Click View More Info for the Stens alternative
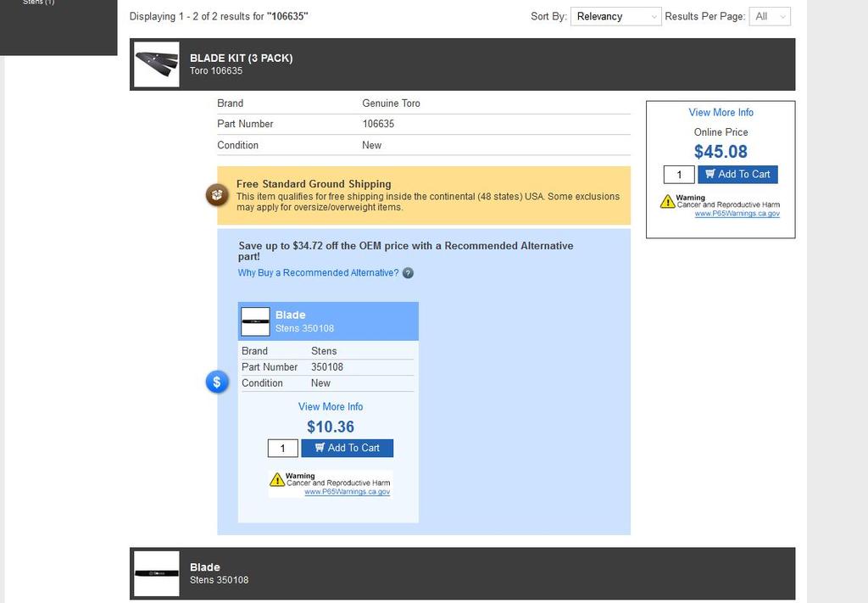Screen dimensions: 868x603 pyautogui.click(x=331, y=406)
